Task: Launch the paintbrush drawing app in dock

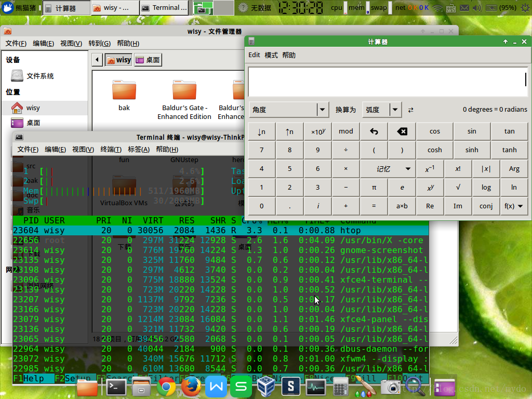Action: (x=365, y=387)
